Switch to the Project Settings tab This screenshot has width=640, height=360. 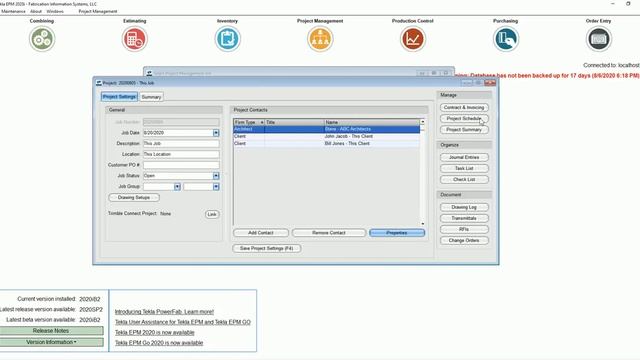[x=119, y=97]
